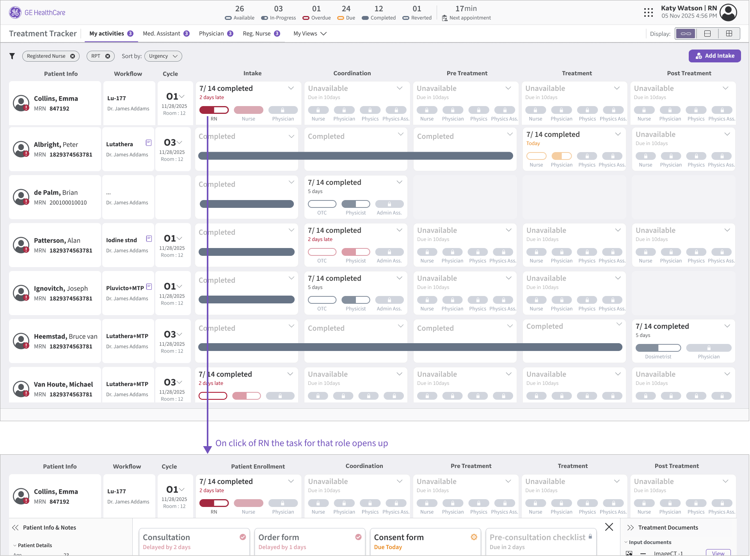The image size is (750, 560).
Task: Expand Treatment Documents with the double arrow icon
Action: pyautogui.click(x=630, y=528)
